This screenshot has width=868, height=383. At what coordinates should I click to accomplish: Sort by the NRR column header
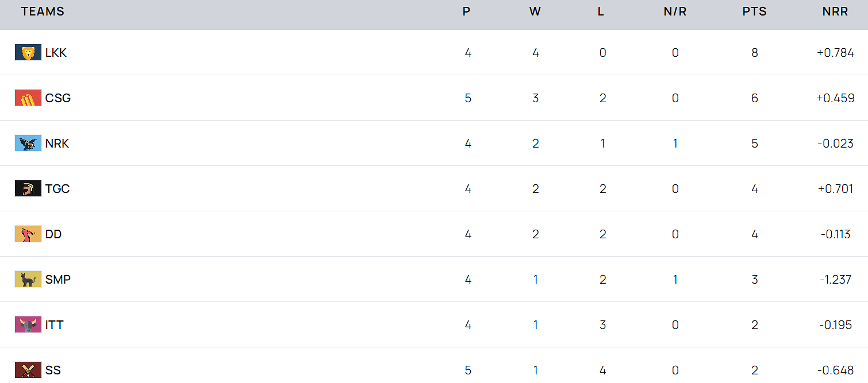(835, 11)
